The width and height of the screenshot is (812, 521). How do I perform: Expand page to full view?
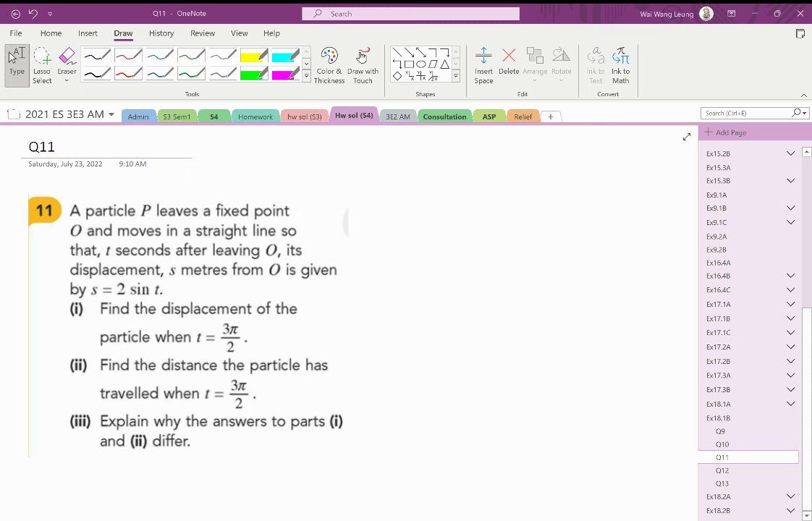pyautogui.click(x=687, y=137)
